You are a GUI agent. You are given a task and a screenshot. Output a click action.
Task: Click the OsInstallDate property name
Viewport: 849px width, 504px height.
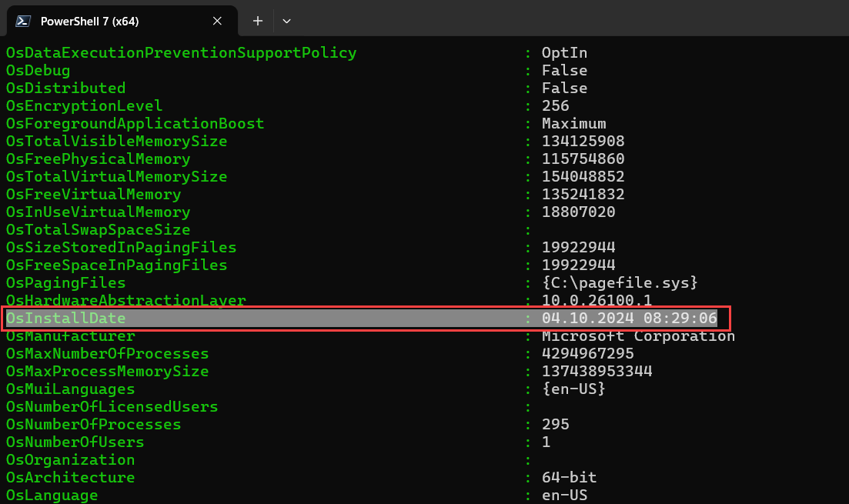click(65, 319)
